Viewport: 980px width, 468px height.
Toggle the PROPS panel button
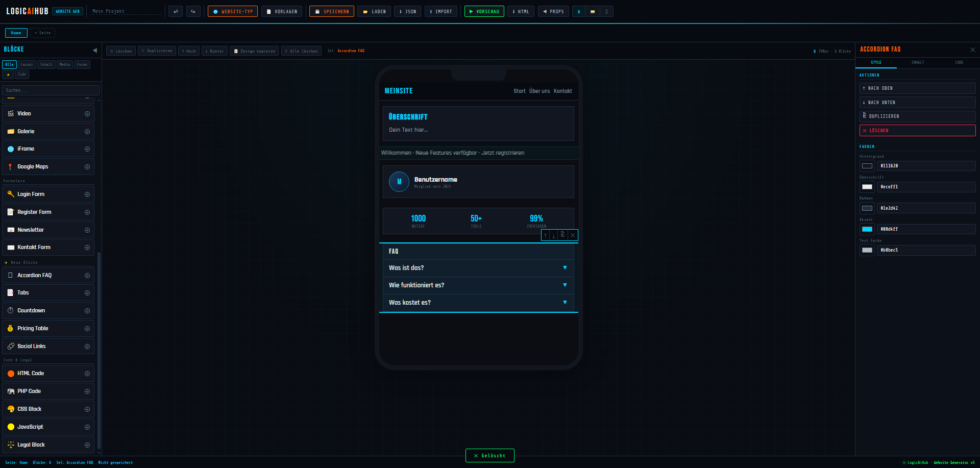click(553, 11)
